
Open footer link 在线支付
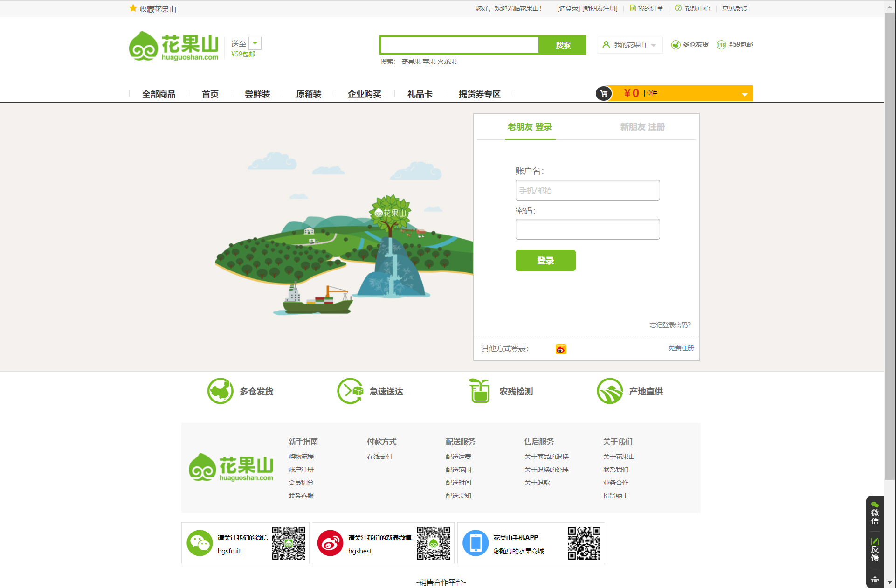379,457
